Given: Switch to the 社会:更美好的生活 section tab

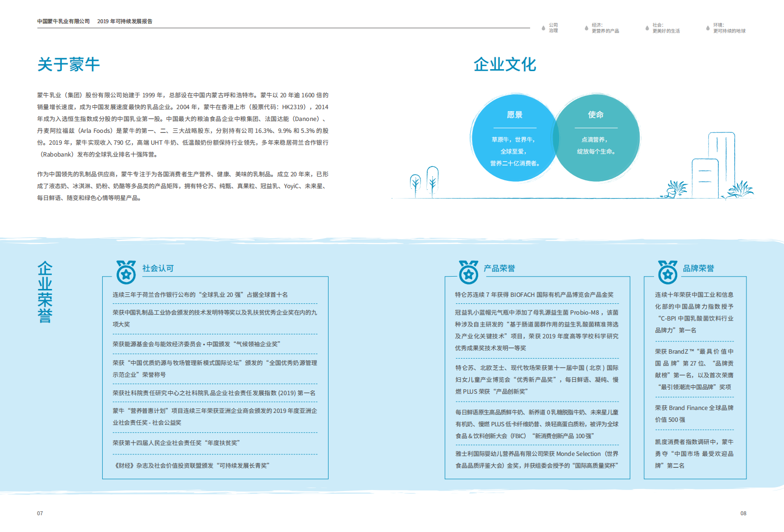Looking at the screenshot, I should point(666,28).
